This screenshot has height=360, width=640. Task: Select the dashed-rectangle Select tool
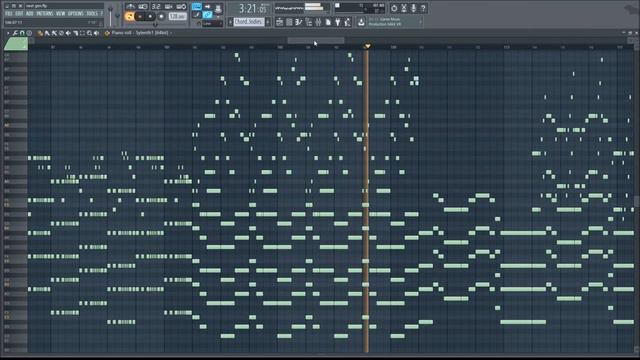(x=82, y=33)
